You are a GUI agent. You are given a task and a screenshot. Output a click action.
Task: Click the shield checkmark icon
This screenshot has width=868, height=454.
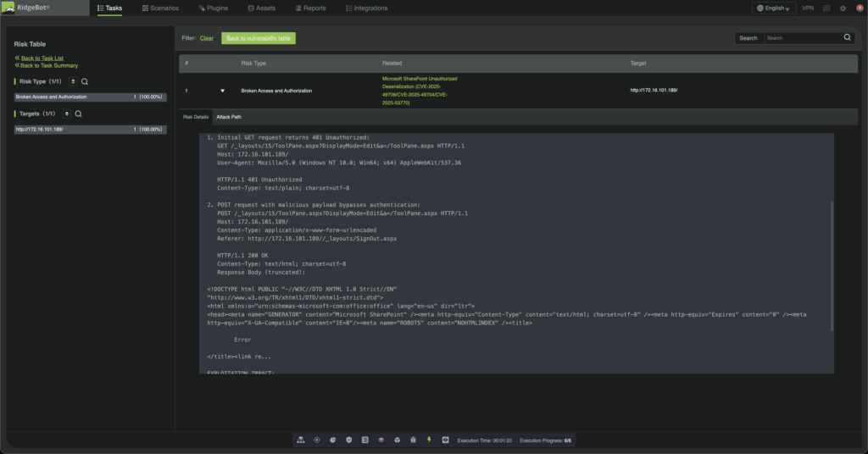coord(348,440)
